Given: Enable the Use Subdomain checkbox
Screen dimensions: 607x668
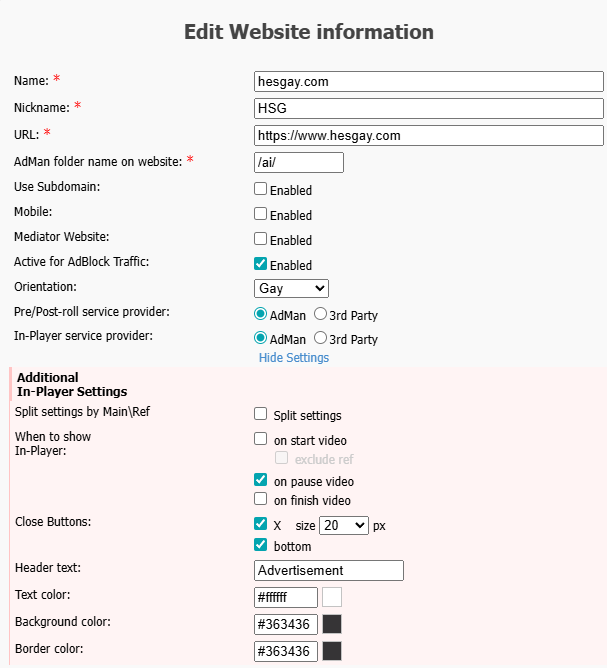Looking at the screenshot, I should click(260, 189).
